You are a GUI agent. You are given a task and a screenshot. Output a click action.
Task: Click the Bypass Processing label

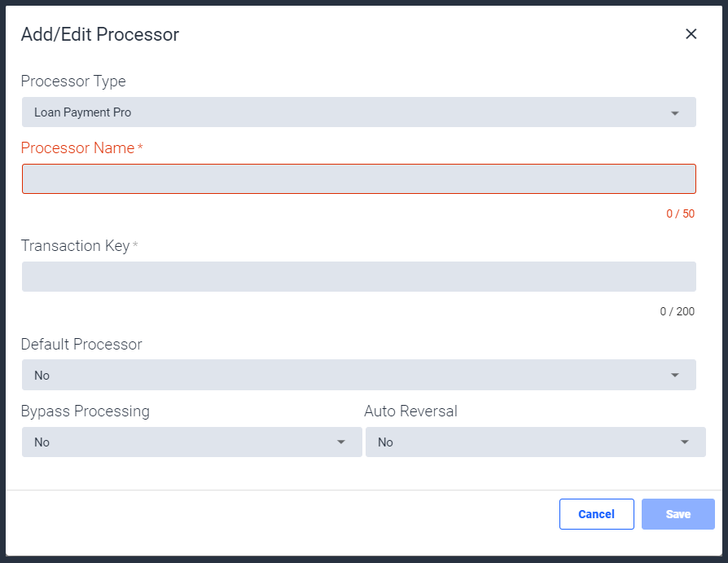(86, 411)
